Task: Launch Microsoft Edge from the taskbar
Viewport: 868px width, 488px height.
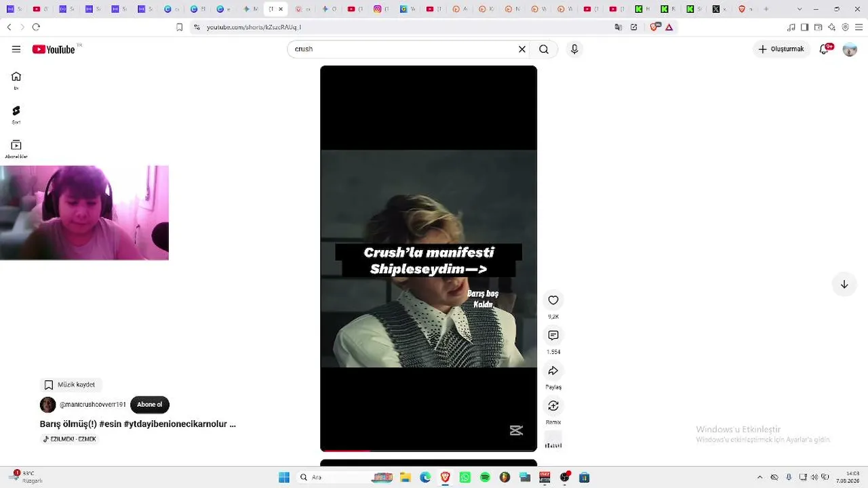Action: [425, 477]
